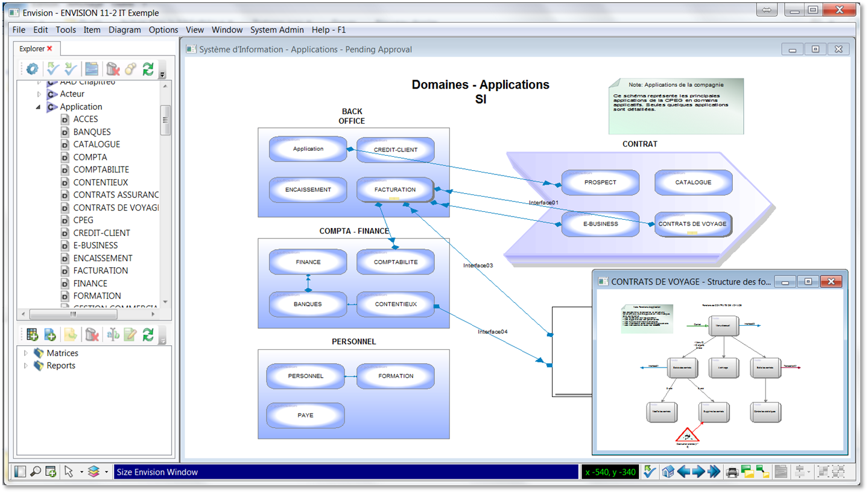Expand the Matrices tree node

[25, 353]
